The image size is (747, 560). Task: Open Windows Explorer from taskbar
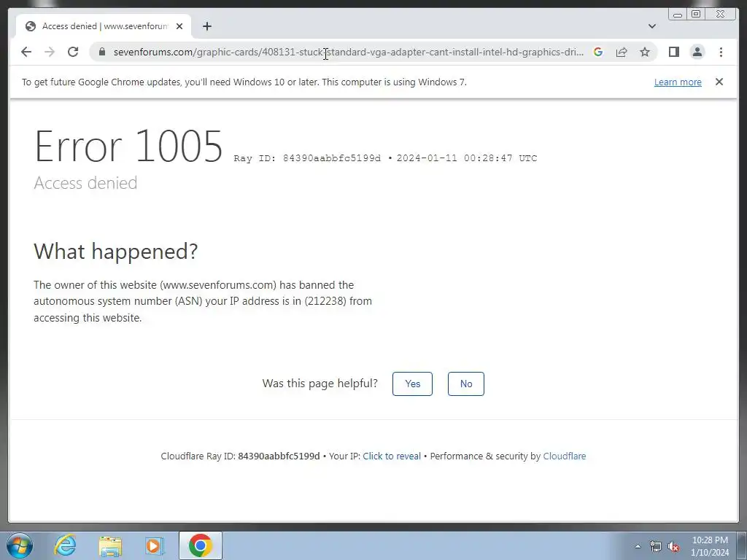pos(110,545)
